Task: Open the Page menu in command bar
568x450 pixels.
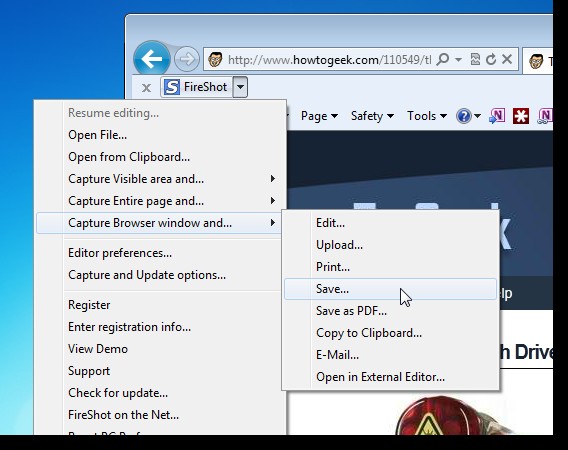Action: 319,116
